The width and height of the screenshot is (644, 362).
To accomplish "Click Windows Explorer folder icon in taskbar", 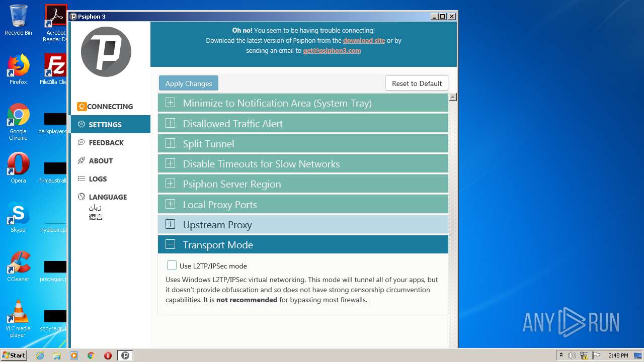I will 57,355.
